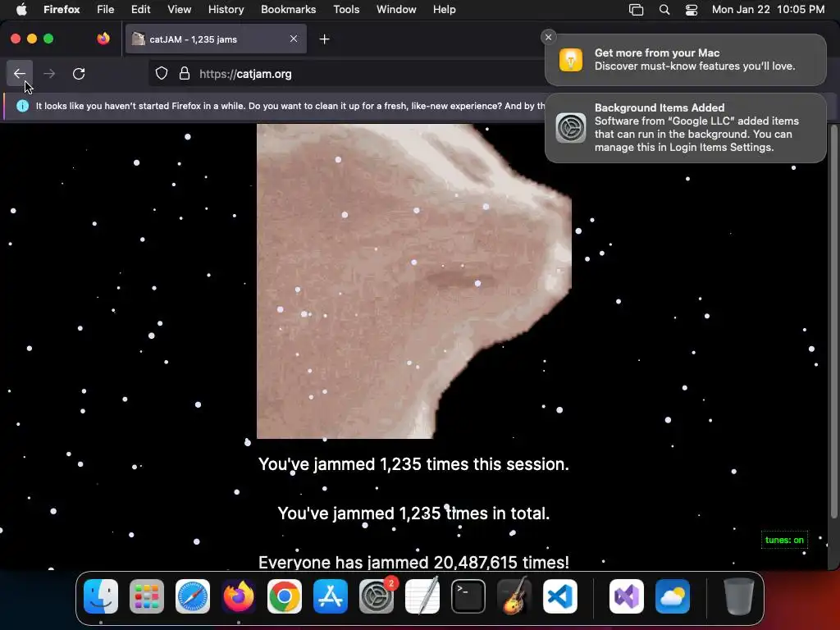Open the App Store from the dock

tap(331, 596)
